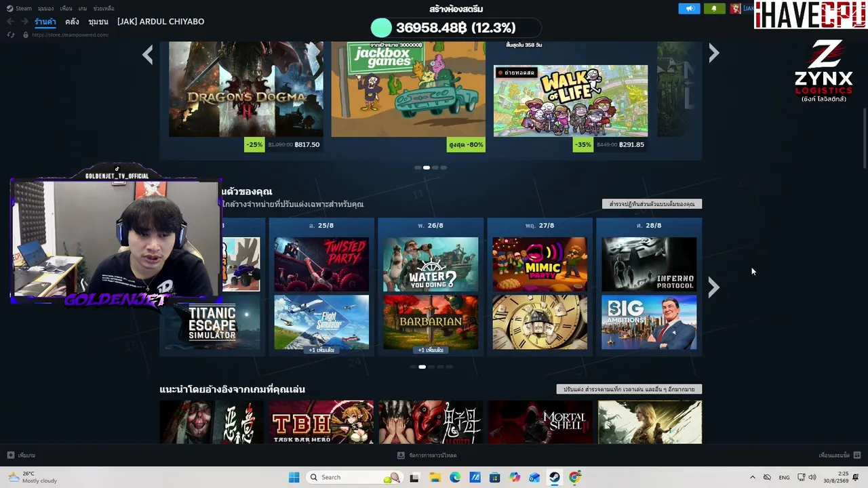Switch to the ชุมชน (Community) tab
Image resolution: width=868 pixels, height=488 pixels.
tap(98, 22)
